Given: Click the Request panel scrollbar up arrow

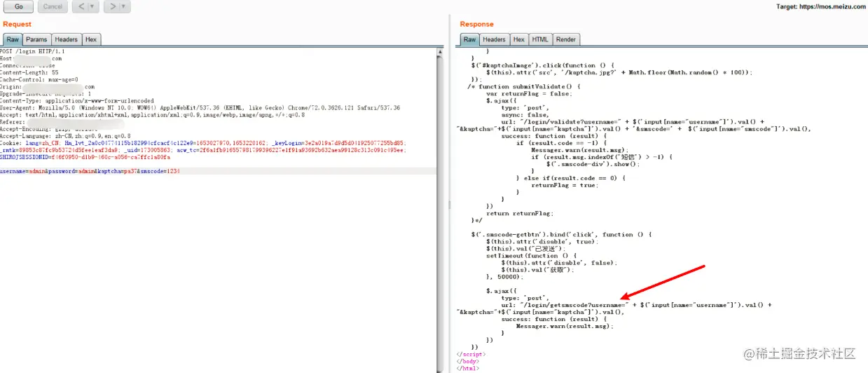Looking at the screenshot, I should 439,51.
